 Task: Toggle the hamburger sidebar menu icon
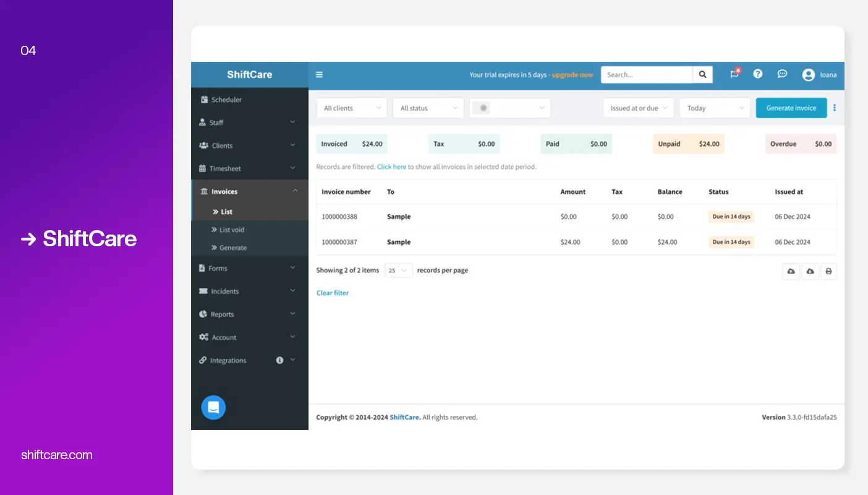[319, 75]
